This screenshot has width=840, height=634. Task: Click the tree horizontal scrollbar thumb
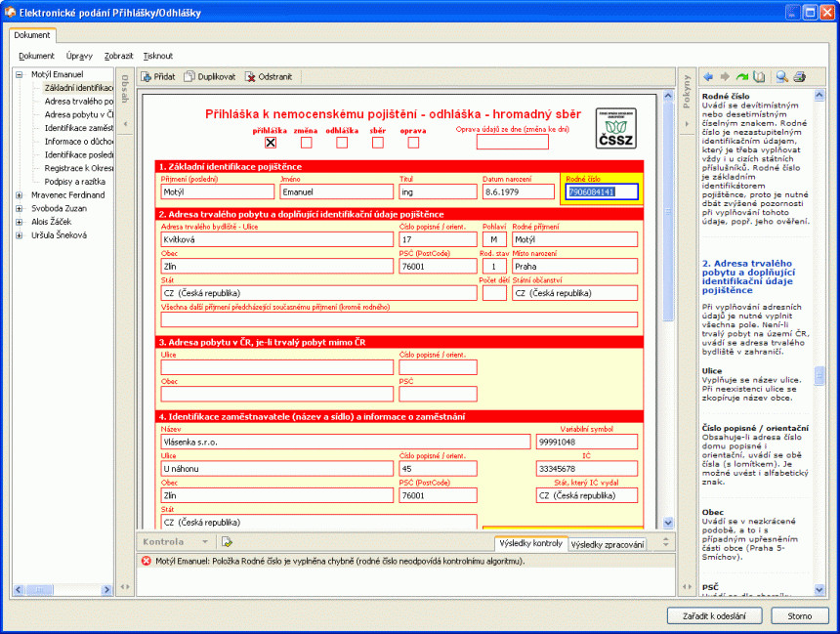point(40,589)
